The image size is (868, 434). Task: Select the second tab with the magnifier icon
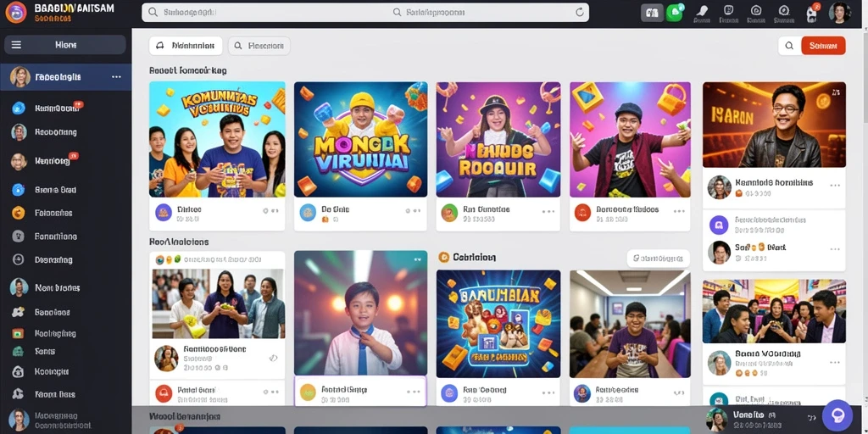tap(259, 46)
